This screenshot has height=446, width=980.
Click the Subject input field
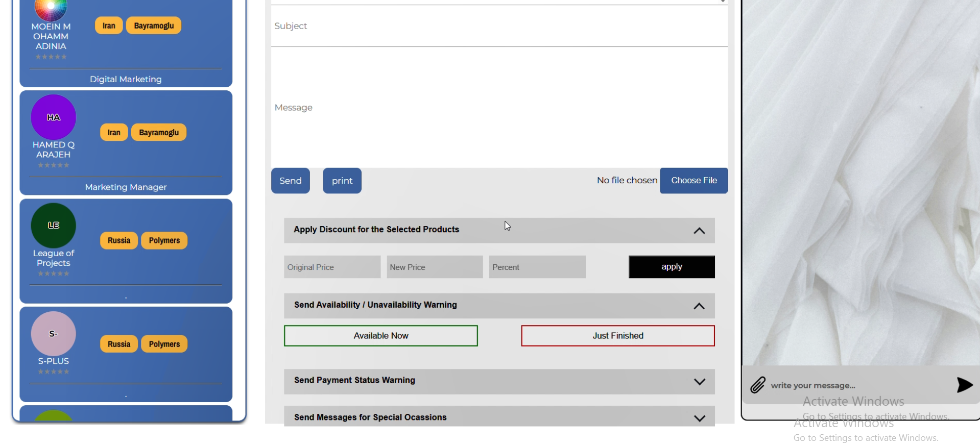coord(499,26)
